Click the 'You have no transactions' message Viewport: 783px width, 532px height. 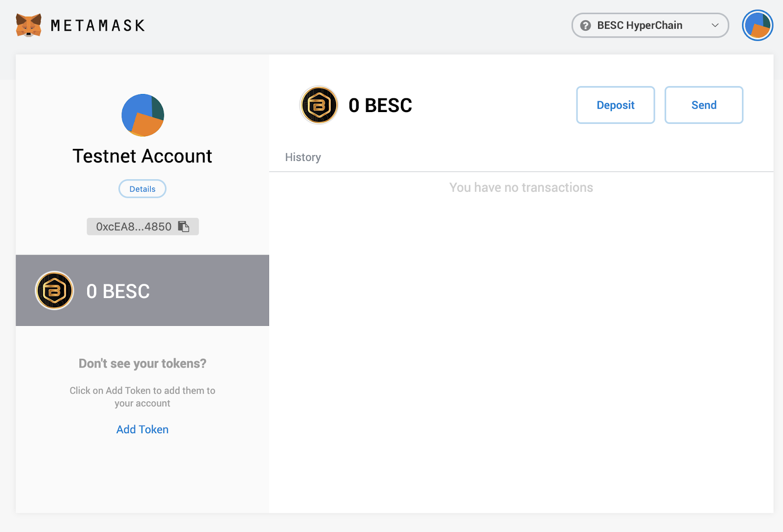[x=521, y=187]
